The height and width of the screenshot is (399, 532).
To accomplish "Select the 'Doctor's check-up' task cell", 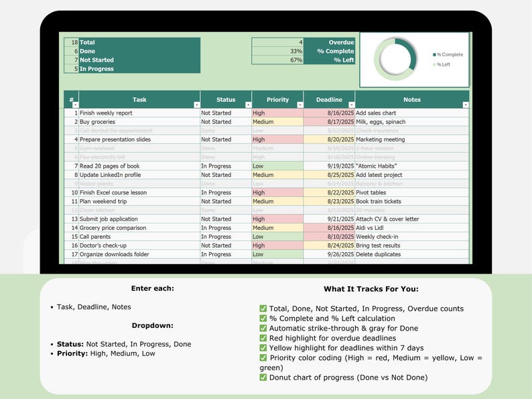I will click(139, 245).
